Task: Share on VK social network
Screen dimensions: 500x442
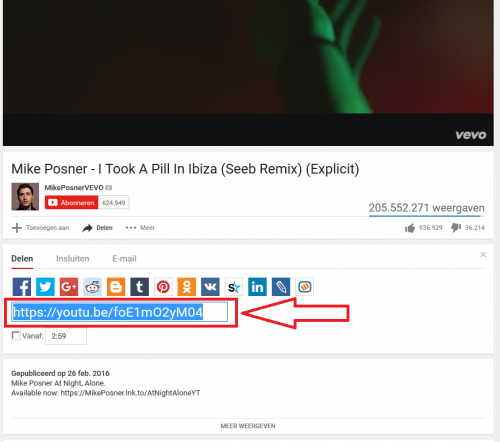Action: click(210, 287)
